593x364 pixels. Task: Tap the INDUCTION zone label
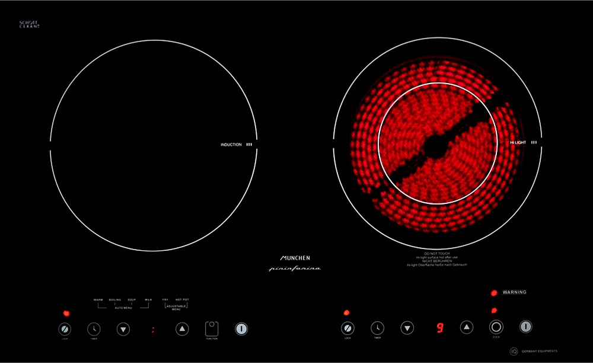click(x=231, y=145)
